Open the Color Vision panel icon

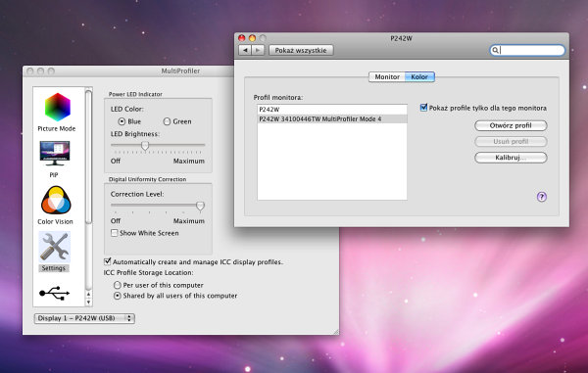(56, 201)
